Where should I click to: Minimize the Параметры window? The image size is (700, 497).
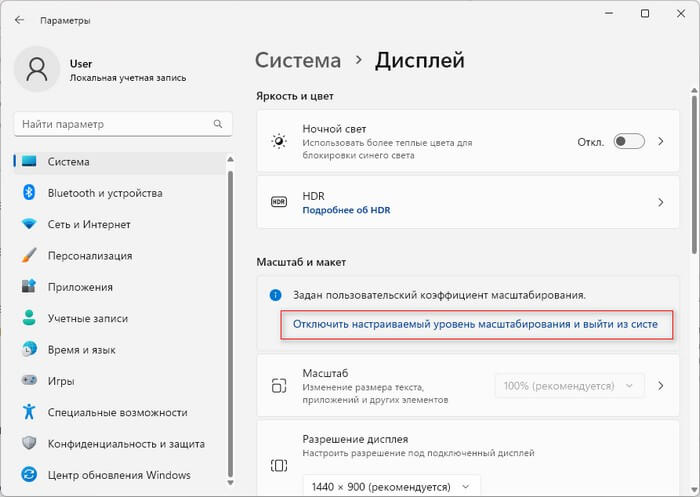click(x=609, y=14)
